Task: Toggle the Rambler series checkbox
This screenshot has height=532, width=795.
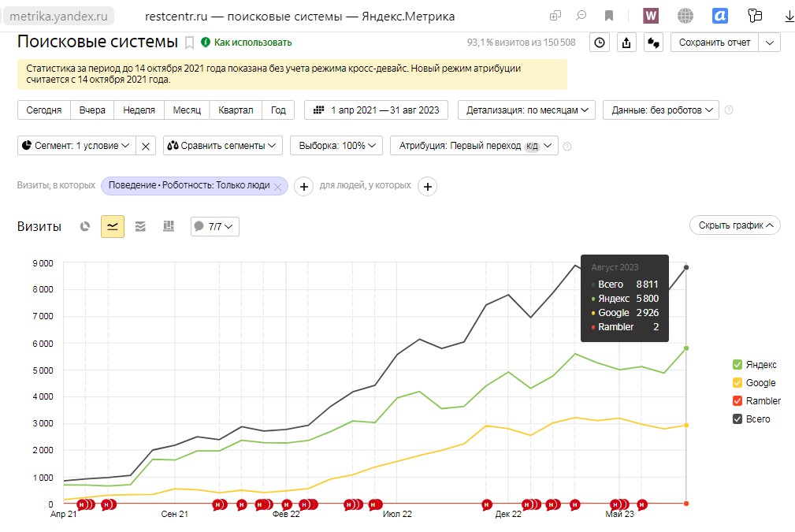Action: (737, 401)
